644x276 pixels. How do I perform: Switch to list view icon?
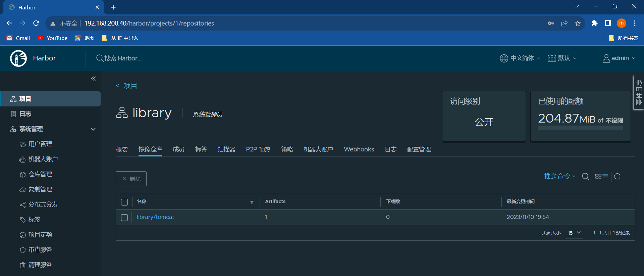click(x=605, y=176)
